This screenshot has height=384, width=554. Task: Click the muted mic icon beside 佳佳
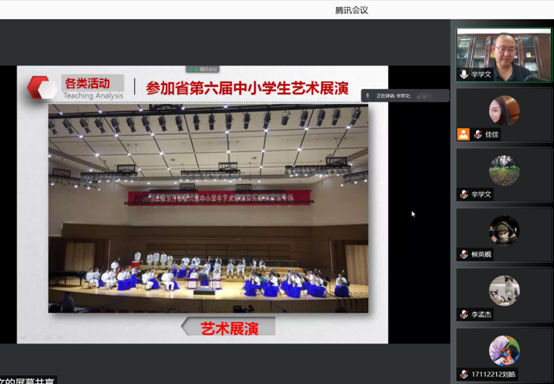[x=478, y=134]
